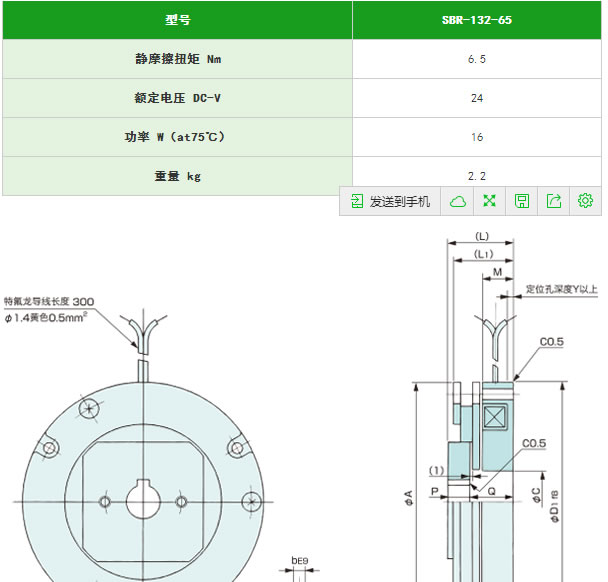Image resolution: width=608 pixels, height=582 pixels.
Task: Click the 功率 W (at75℃) row label
Action: click(x=178, y=137)
